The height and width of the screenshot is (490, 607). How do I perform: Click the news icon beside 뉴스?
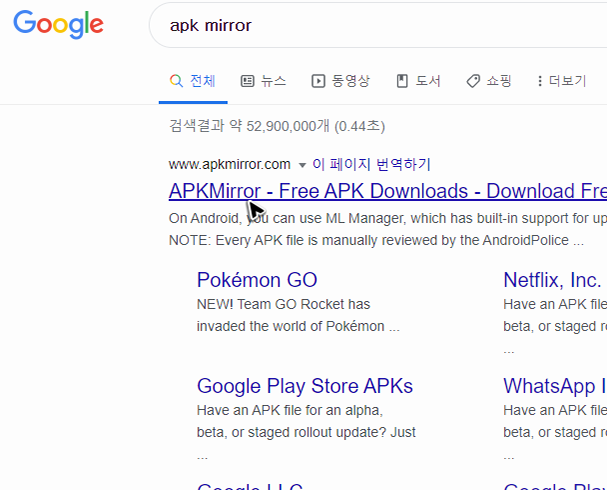(247, 81)
